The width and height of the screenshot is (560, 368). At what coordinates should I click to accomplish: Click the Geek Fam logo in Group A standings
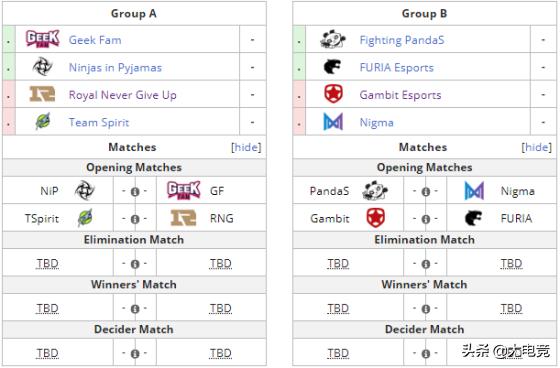[42, 39]
